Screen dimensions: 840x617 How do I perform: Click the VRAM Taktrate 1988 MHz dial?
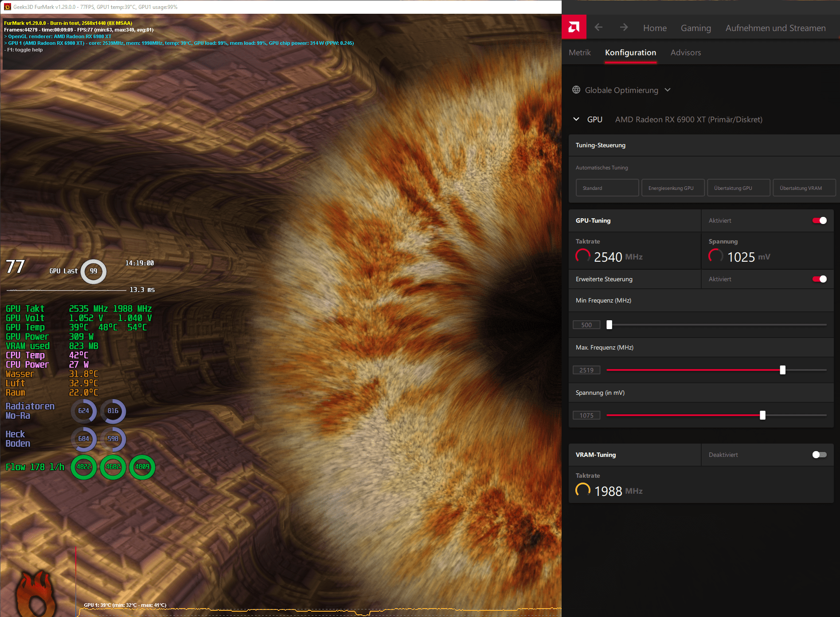(582, 490)
